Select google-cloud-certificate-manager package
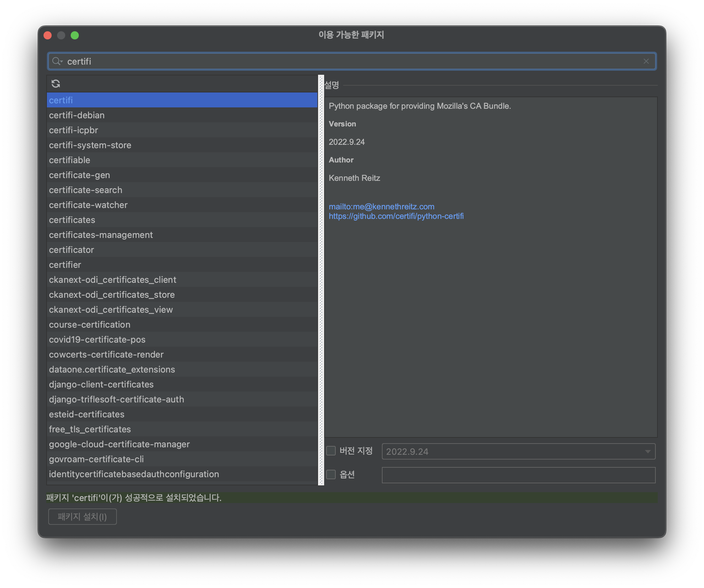 [119, 444]
